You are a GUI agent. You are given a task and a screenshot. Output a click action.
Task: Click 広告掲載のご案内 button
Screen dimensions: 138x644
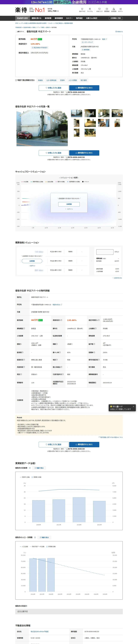tap(116, 18)
